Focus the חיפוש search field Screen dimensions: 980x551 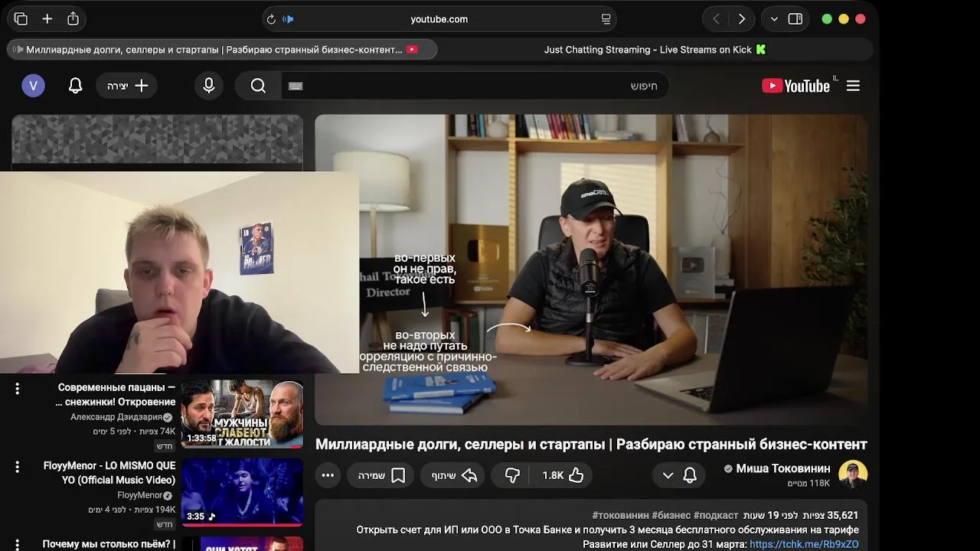click(475, 86)
